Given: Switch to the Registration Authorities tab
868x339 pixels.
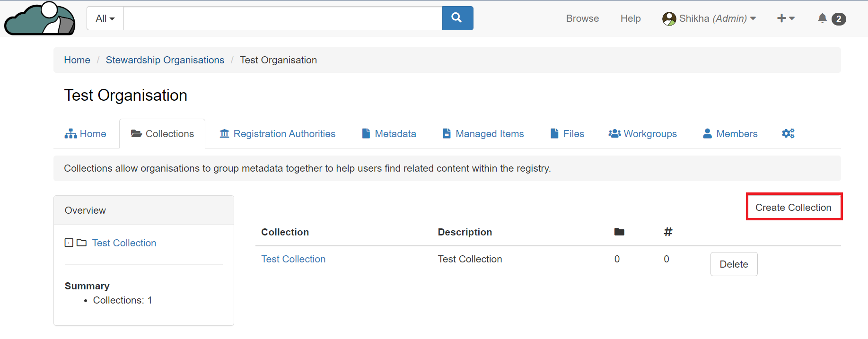Looking at the screenshot, I should coord(278,134).
